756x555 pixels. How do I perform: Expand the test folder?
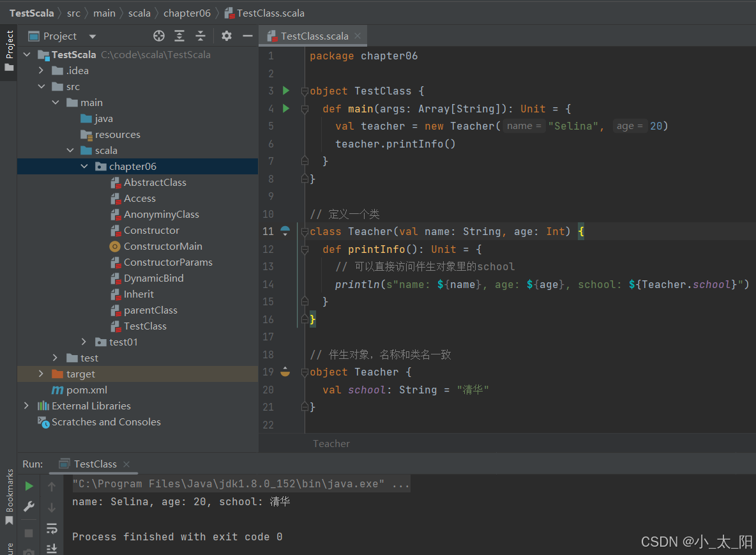click(x=55, y=358)
